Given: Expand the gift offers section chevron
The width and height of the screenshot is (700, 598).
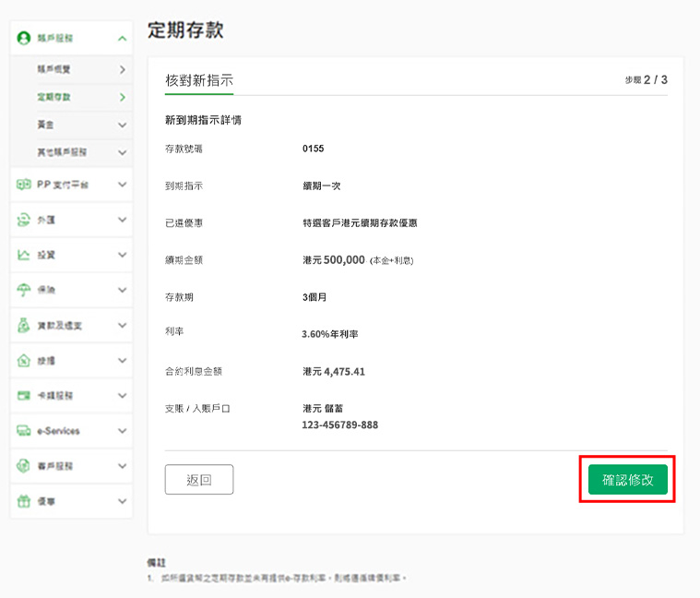Looking at the screenshot, I should (x=123, y=501).
